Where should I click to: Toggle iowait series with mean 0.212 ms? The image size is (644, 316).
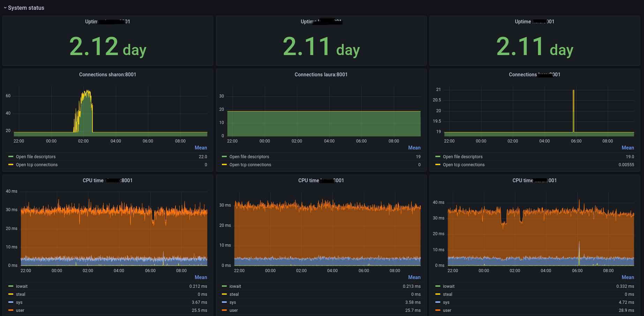click(22, 286)
